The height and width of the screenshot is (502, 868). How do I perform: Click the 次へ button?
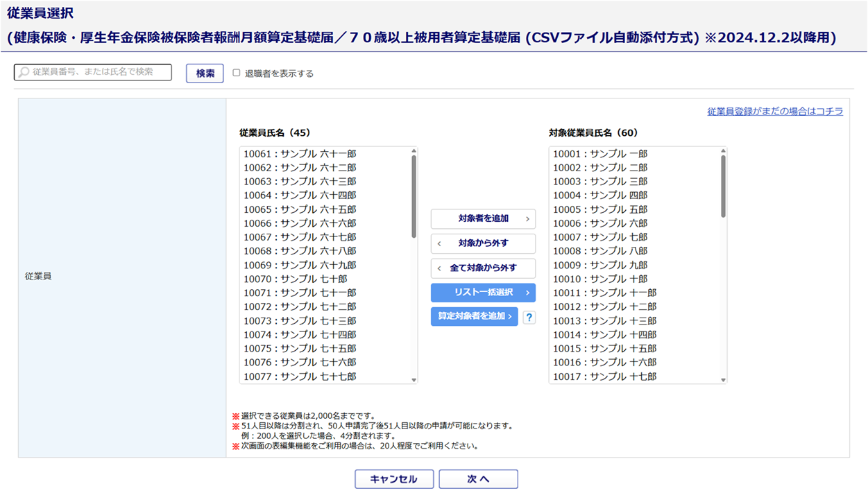(478, 479)
